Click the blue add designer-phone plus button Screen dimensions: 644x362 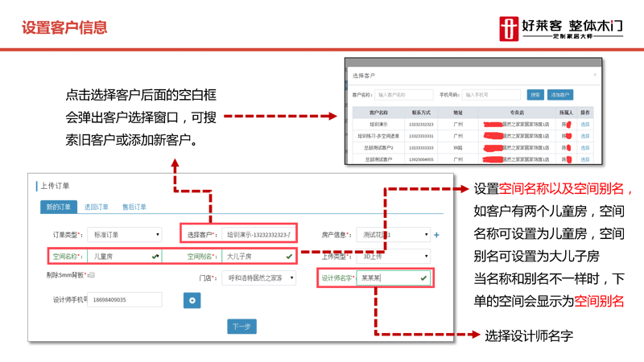point(192,300)
